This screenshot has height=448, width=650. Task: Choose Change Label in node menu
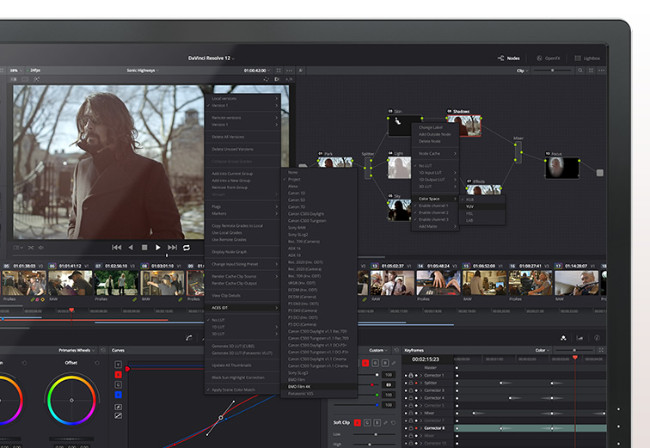(x=431, y=128)
